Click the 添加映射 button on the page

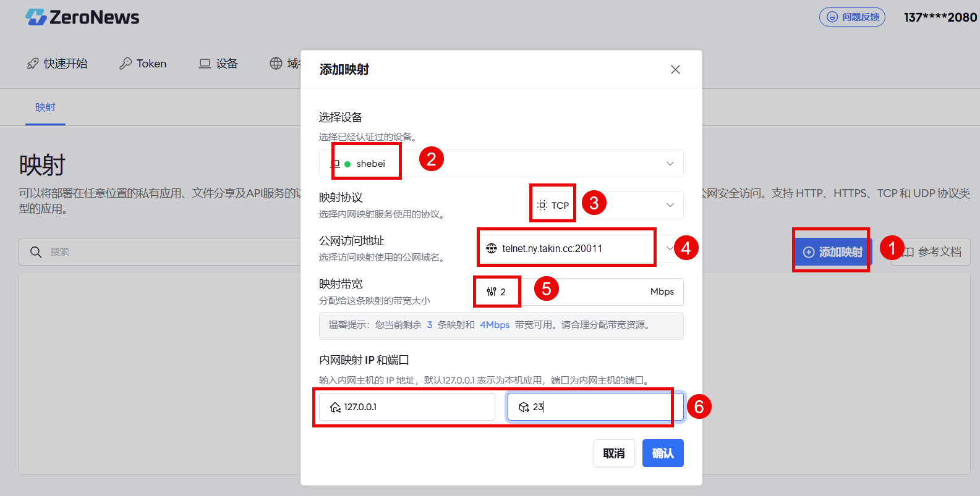(x=832, y=252)
